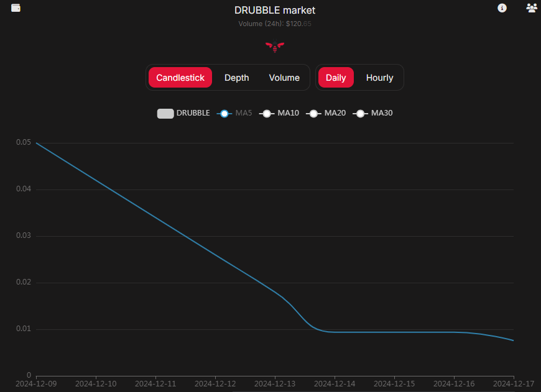Switch to the Depth chart tab
This screenshot has width=541, height=392.
(237, 78)
